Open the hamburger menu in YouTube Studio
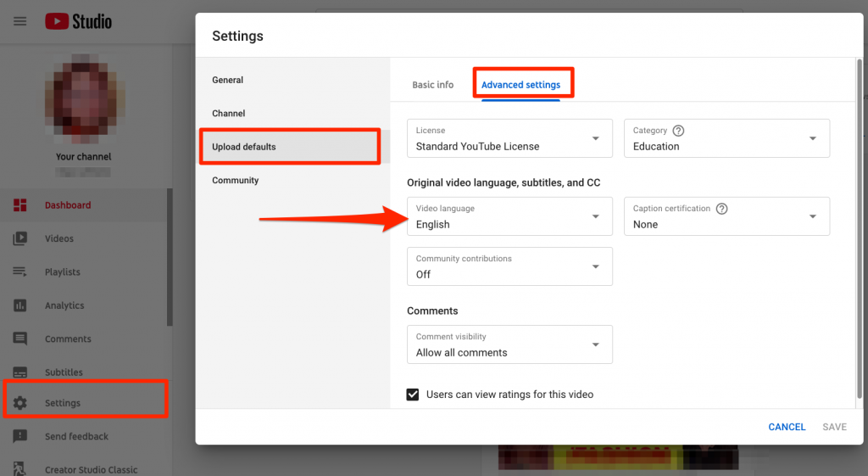The image size is (868, 476). pos(20,21)
